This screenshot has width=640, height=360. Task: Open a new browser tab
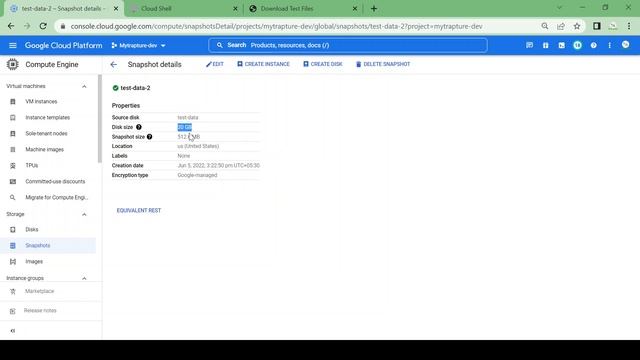(x=374, y=9)
